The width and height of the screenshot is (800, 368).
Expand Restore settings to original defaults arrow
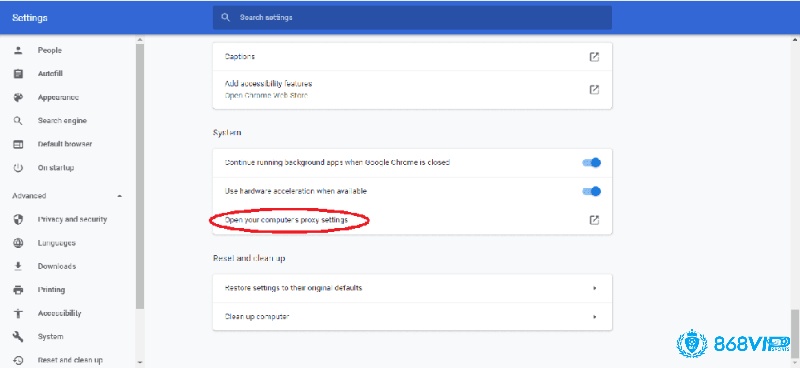coord(594,288)
